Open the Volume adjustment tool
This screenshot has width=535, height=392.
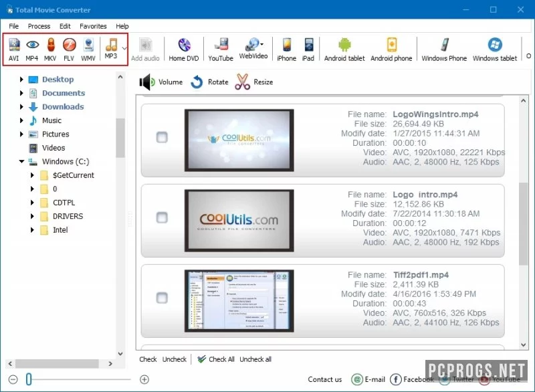[160, 82]
